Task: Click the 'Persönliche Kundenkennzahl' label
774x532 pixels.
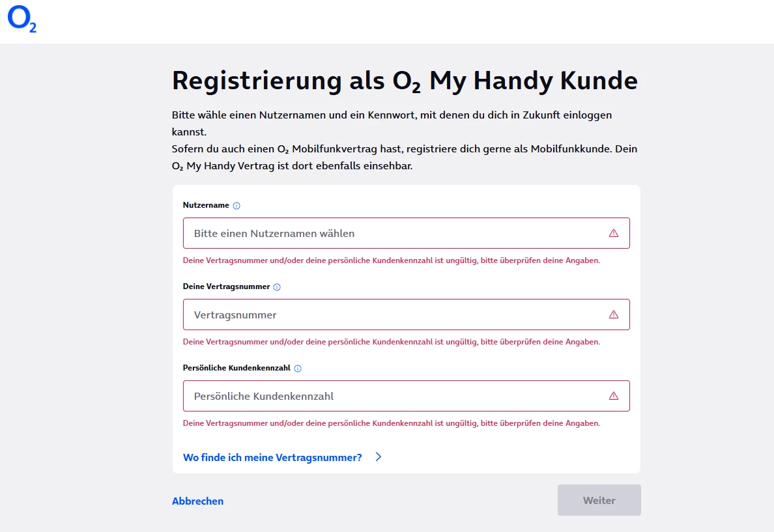Action: pos(236,368)
